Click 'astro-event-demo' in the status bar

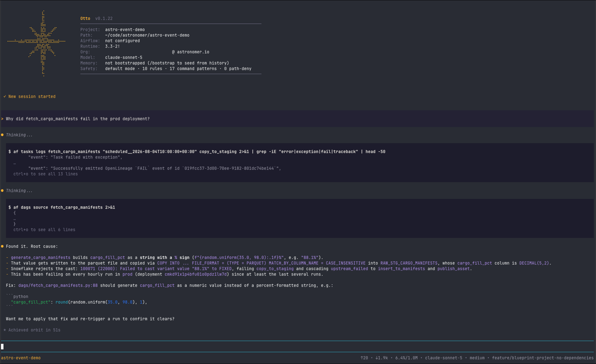(21, 358)
